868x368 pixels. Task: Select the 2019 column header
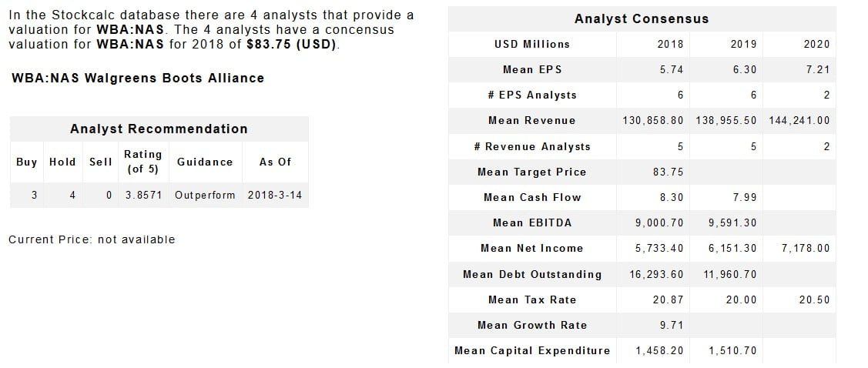coord(743,44)
